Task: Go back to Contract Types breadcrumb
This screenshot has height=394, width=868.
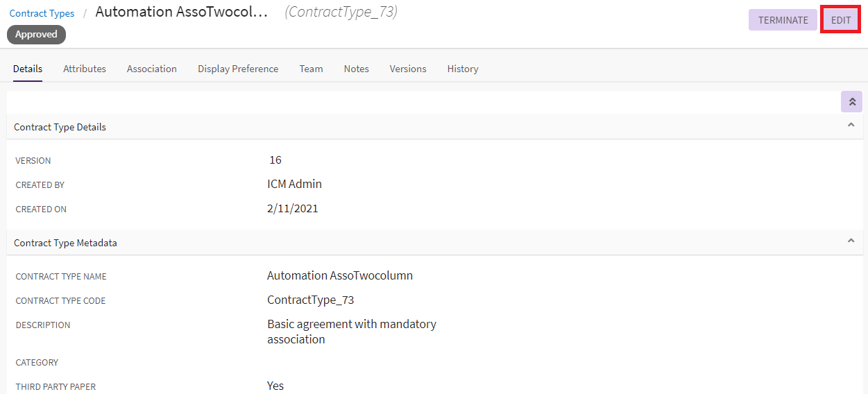Action: tap(42, 13)
